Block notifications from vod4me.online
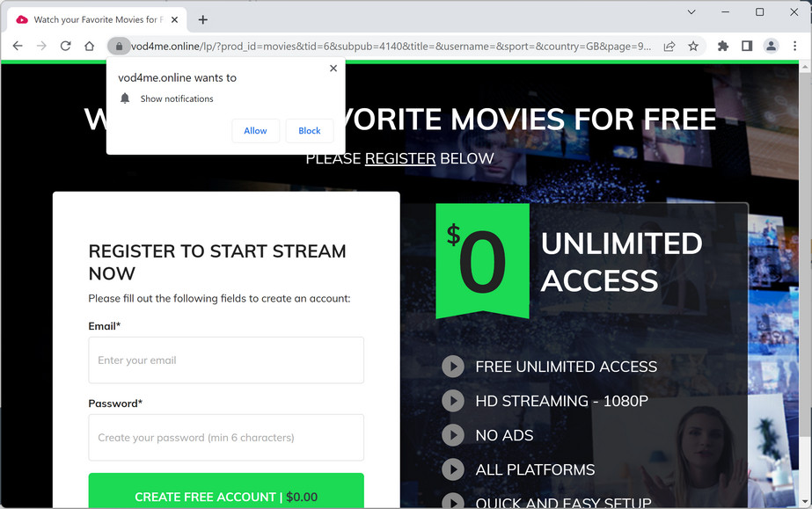 click(x=309, y=130)
